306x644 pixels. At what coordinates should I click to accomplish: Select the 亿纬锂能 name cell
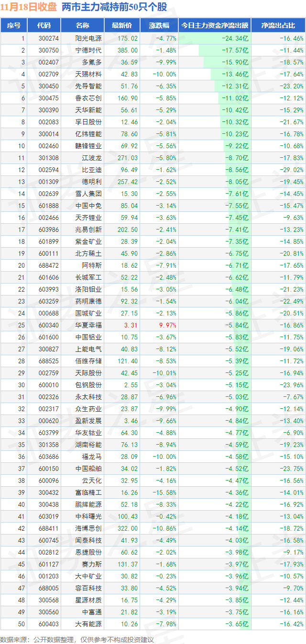88,134
